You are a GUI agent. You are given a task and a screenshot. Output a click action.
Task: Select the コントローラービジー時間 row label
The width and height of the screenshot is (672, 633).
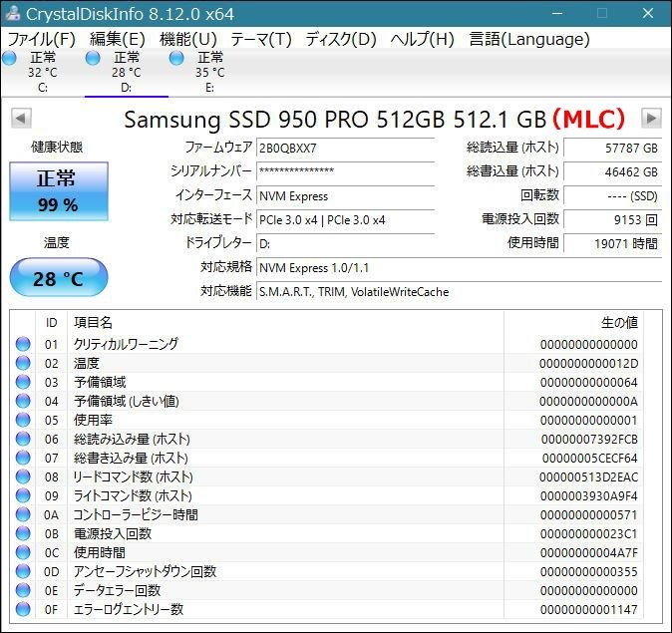[x=136, y=514]
